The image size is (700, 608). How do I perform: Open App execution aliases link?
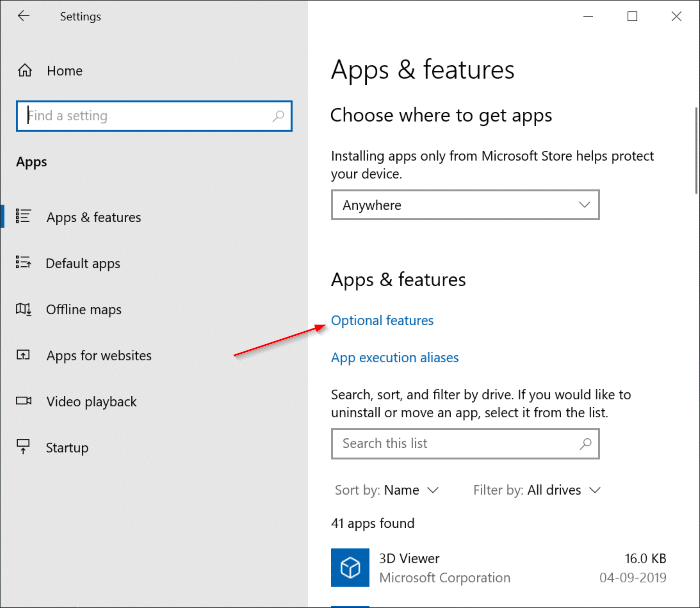point(395,358)
